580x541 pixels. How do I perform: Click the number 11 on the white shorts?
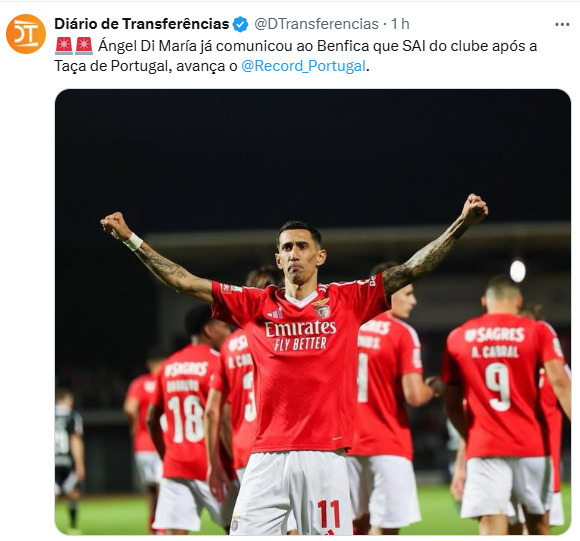328,514
